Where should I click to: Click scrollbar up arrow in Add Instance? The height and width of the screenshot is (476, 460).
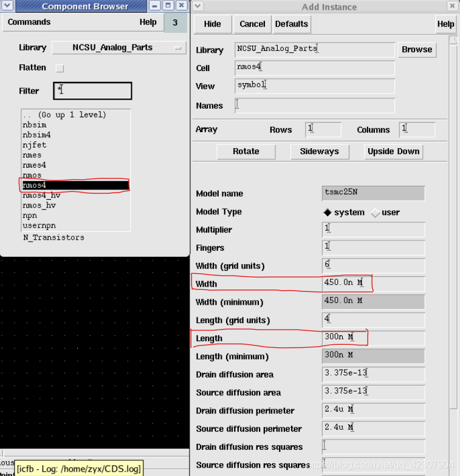(453, 40)
